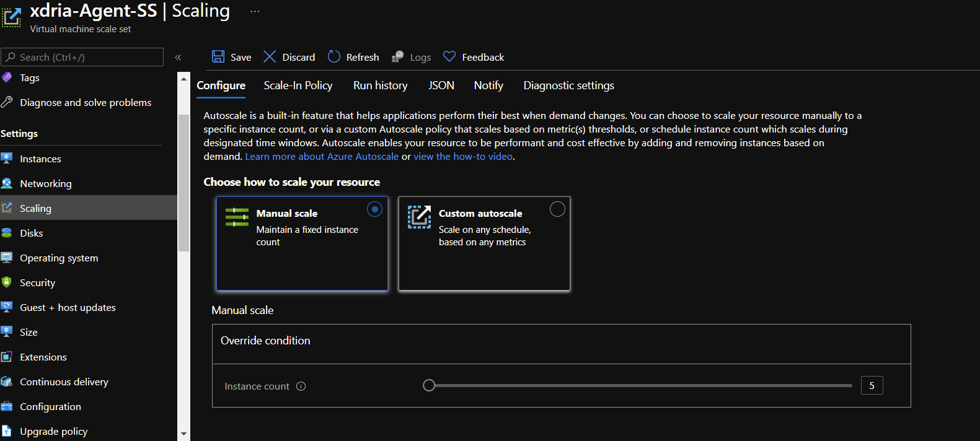Click the Feedback button label
980x441 pixels.
coord(483,57)
